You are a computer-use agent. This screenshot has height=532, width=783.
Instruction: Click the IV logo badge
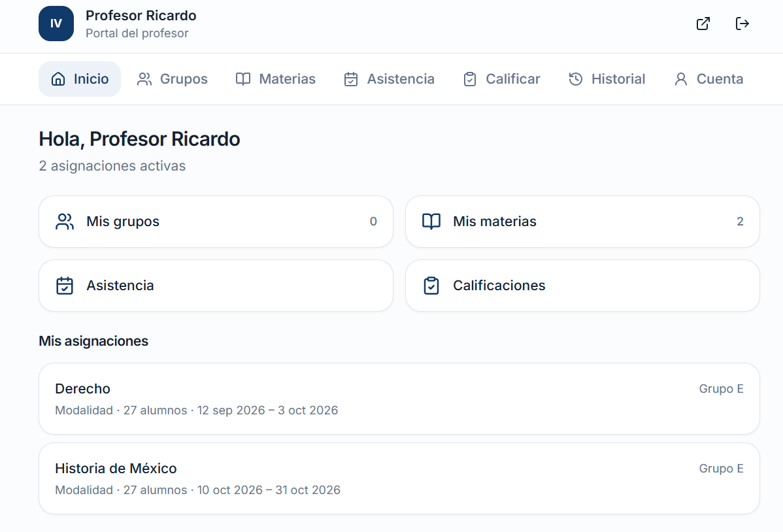56,24
